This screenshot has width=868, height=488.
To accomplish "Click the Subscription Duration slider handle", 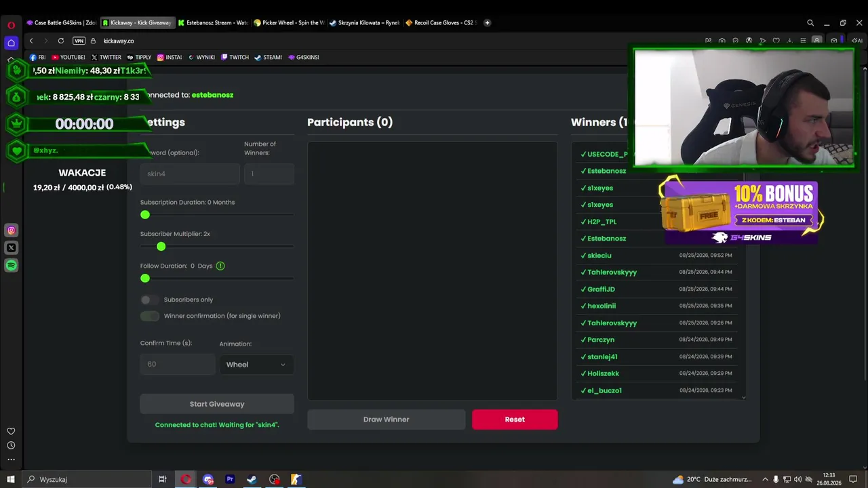I will coord(145,215).
